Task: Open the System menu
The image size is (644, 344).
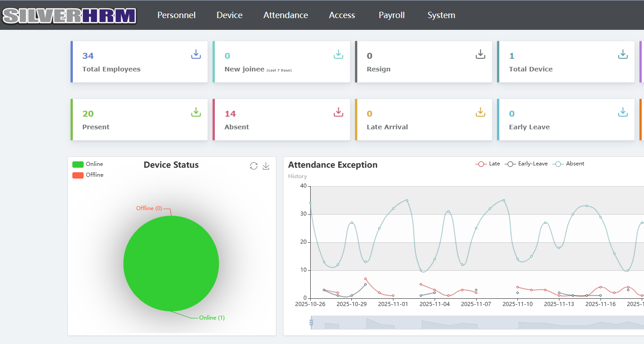Action: [x=441, y=15]
